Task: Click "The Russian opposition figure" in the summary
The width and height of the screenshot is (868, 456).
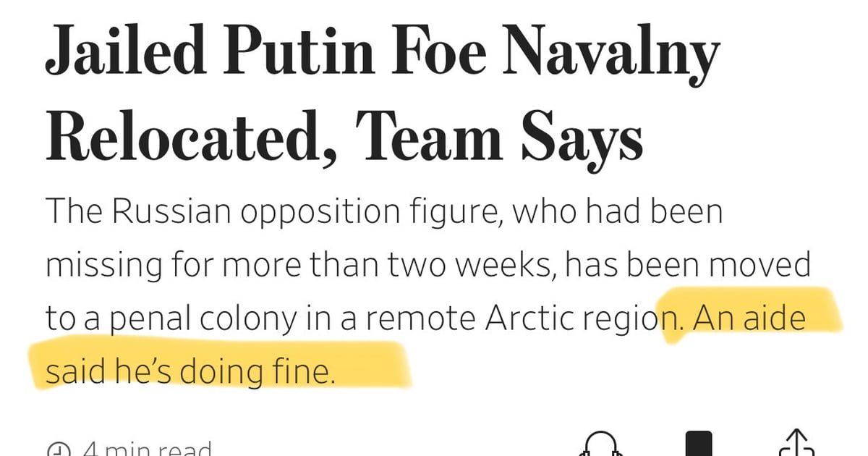Action: pyautogui.click(x=238, y=211)
